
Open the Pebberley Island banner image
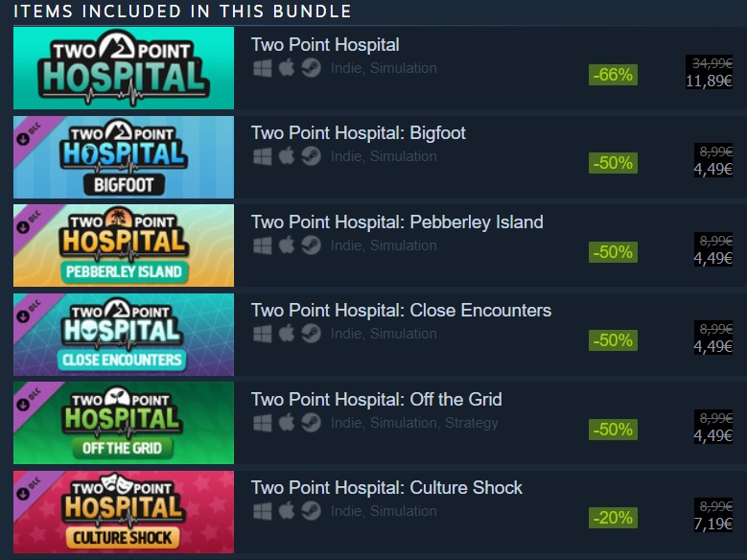(124, 245)
